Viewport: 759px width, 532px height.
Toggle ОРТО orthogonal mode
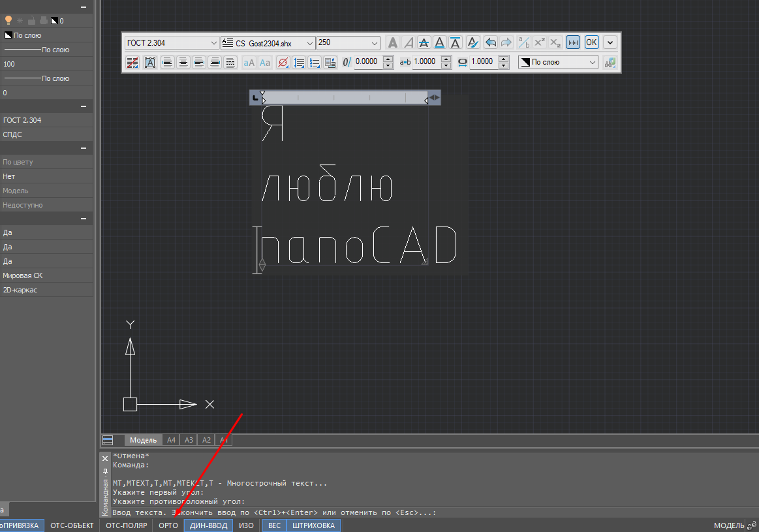pyautogui.click(x=168, y=525)
